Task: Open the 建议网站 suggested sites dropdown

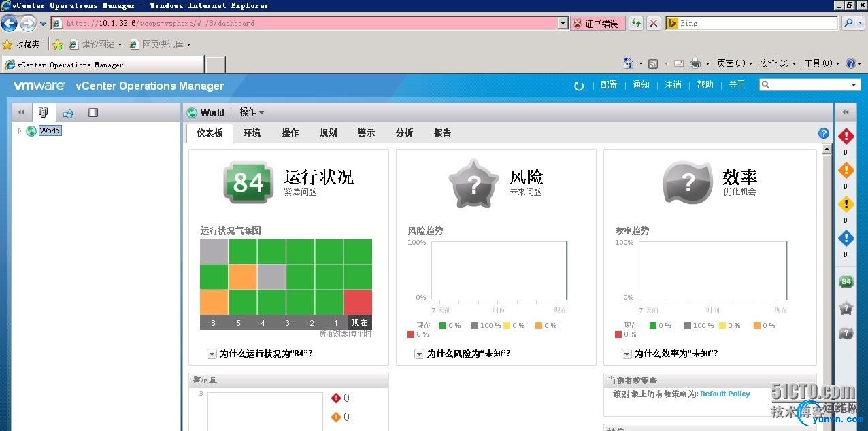Action: point(95,44)
